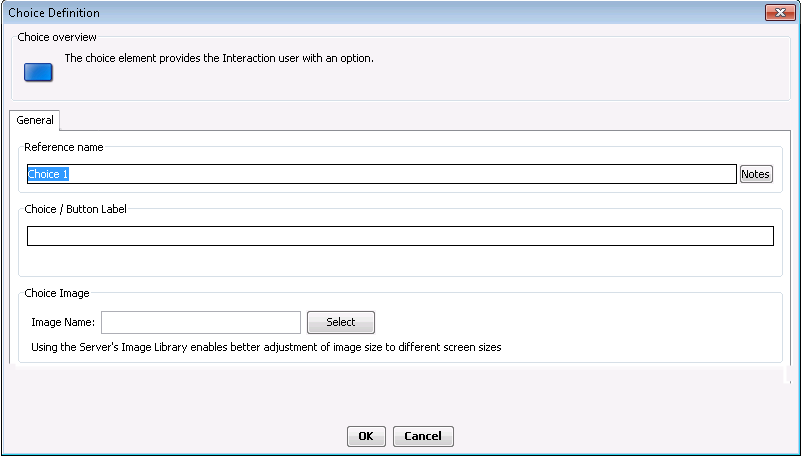Click the choice element description text
The image size is (803, 457).
(x=219, y=58)
